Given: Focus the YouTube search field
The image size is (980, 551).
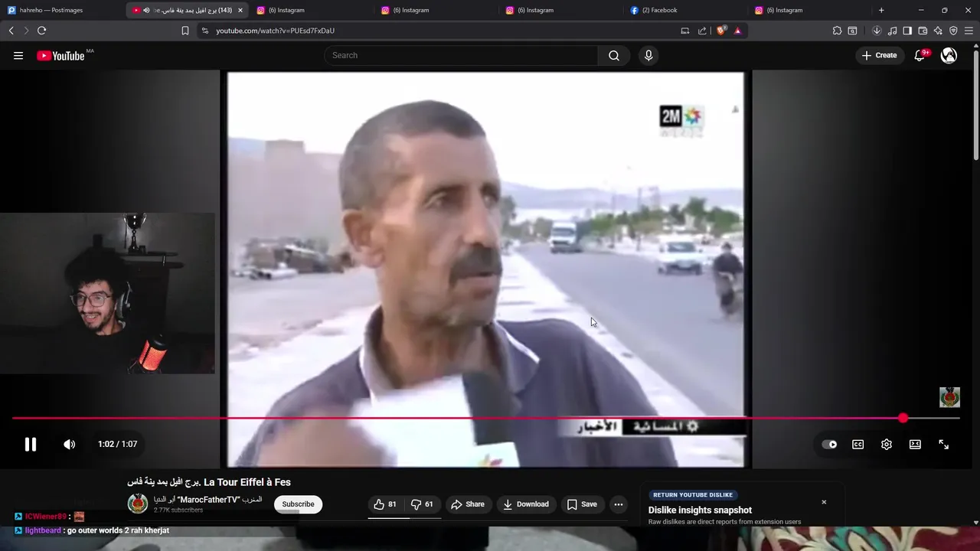Looking at the screenshot, I should (x=461, y=55).
